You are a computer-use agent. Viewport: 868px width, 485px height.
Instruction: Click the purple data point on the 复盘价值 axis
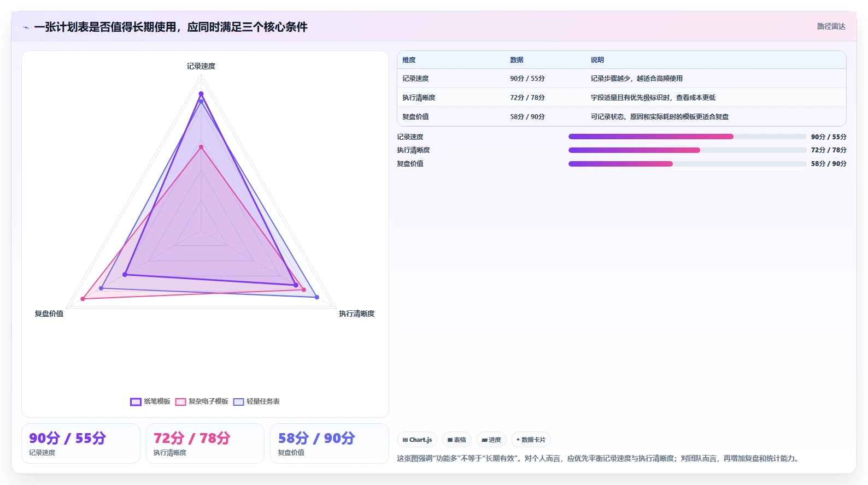coord(125,274)
